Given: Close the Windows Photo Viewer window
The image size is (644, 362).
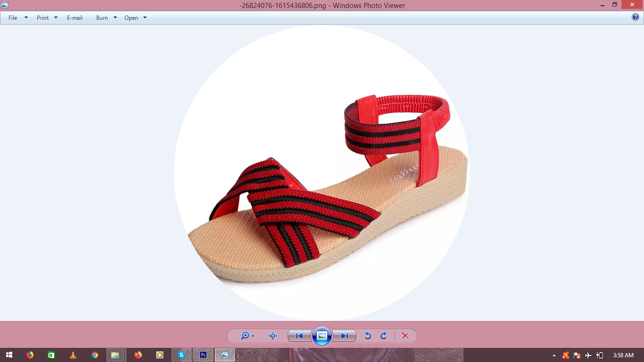Looking at the screenshot, I should (x=632, y=5).
